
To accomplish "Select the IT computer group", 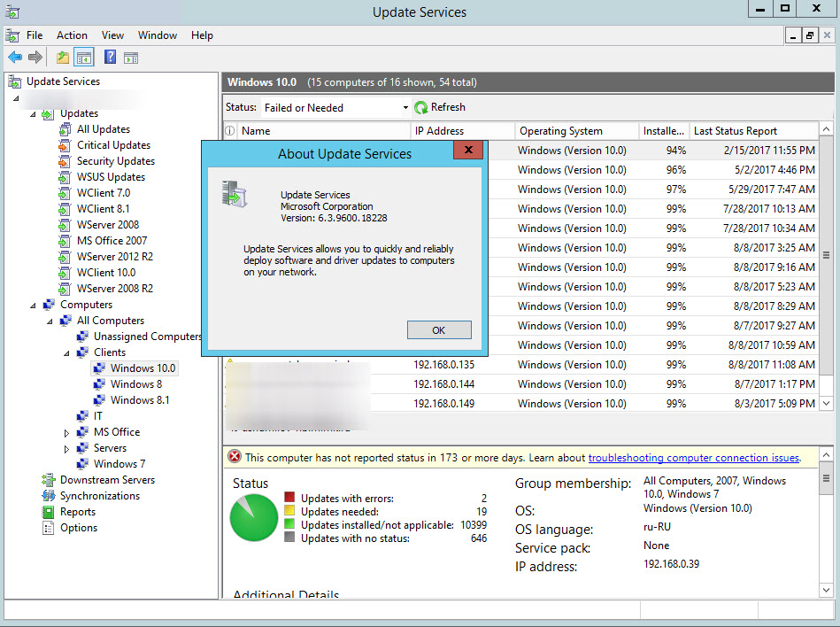I will pyautogui.click(x=98, y=416).
